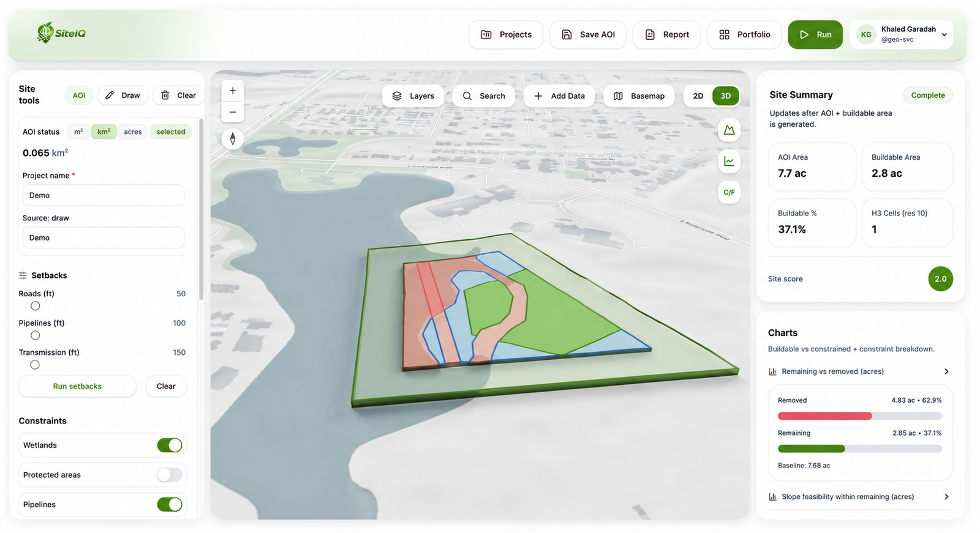Image resolution: width=980 pixels, height=533 pixels.
Task: Open the Basemap selector
Action: (639, 96)
